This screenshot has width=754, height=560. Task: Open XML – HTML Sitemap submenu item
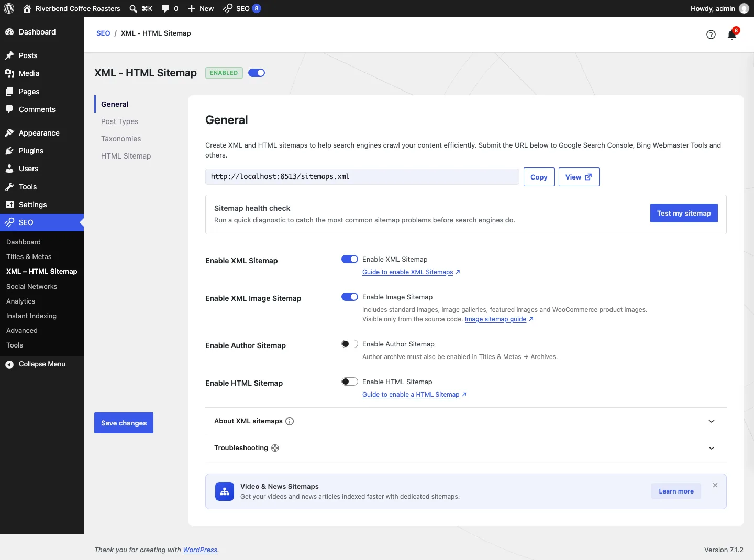[42, 271]
